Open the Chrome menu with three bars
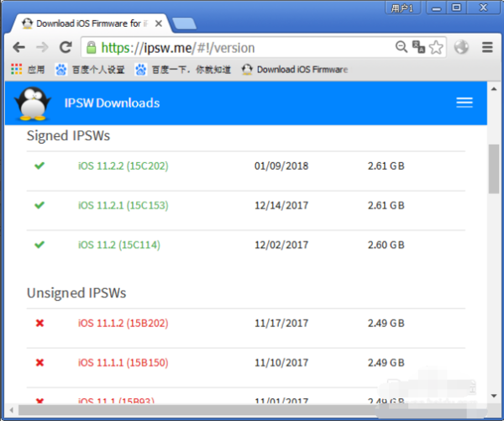The width and height of the screenshot is (504, 421). (487, 47)
